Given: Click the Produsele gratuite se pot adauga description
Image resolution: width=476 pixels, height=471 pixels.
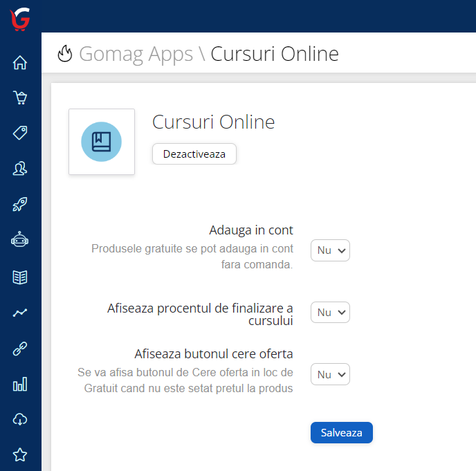Looking at the screenshot, I should tap(192, 257).
